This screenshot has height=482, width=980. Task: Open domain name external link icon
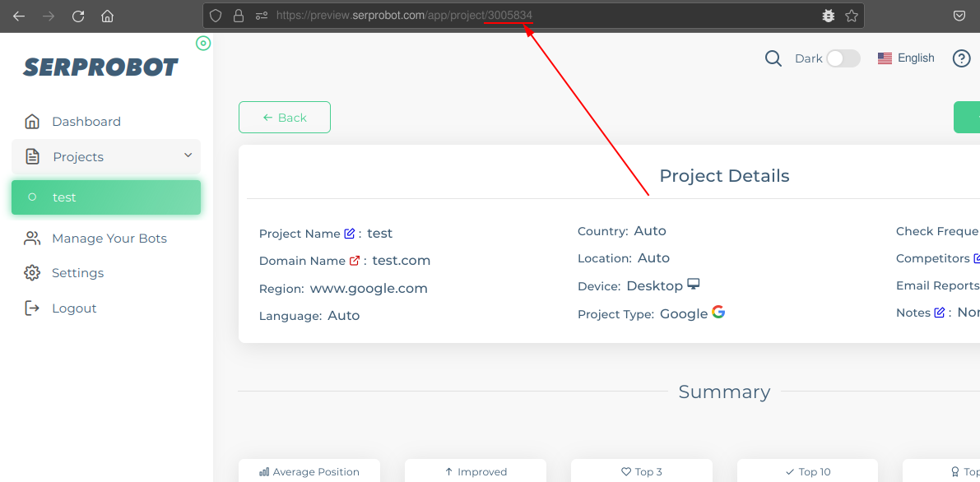pyautogui.click(x=355, y=261)
